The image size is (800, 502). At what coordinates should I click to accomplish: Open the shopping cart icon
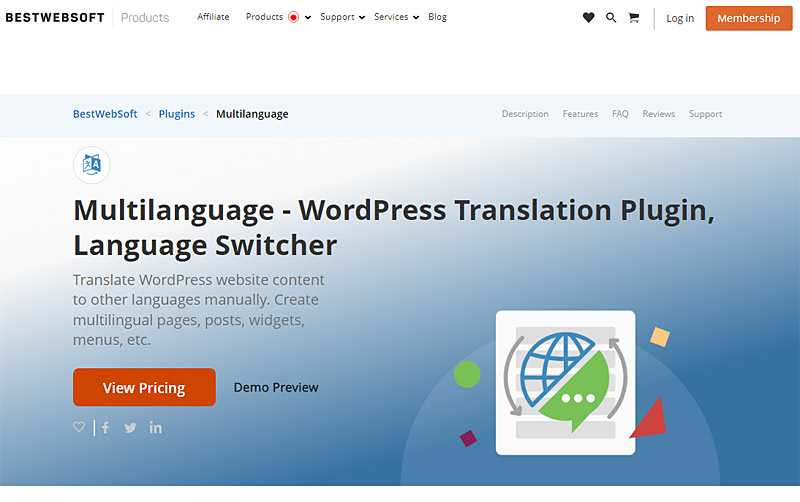click(634, 18)
